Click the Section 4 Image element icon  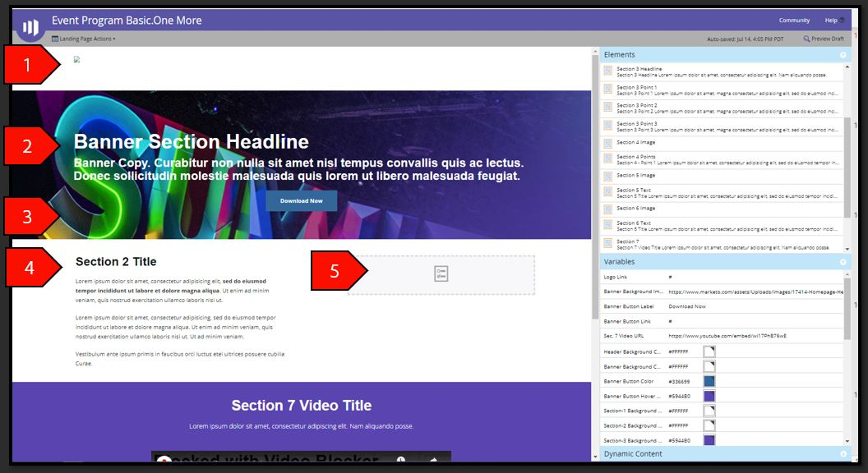607,142
